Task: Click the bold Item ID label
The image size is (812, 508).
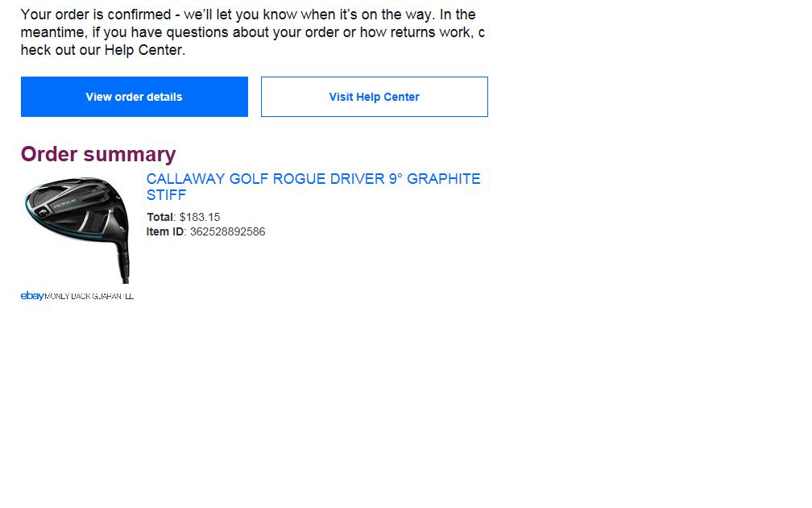Action: tap(165, 231)
